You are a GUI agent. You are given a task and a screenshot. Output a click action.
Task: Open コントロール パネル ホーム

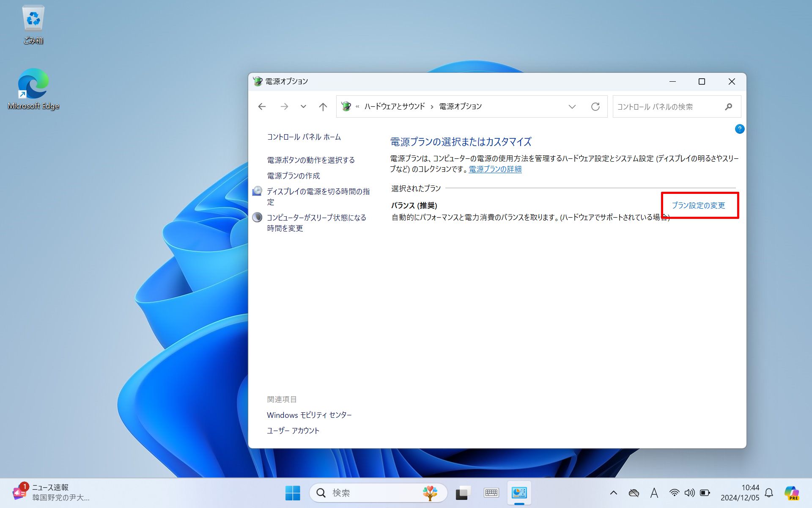pyautogui.click(x=304, y=137)
